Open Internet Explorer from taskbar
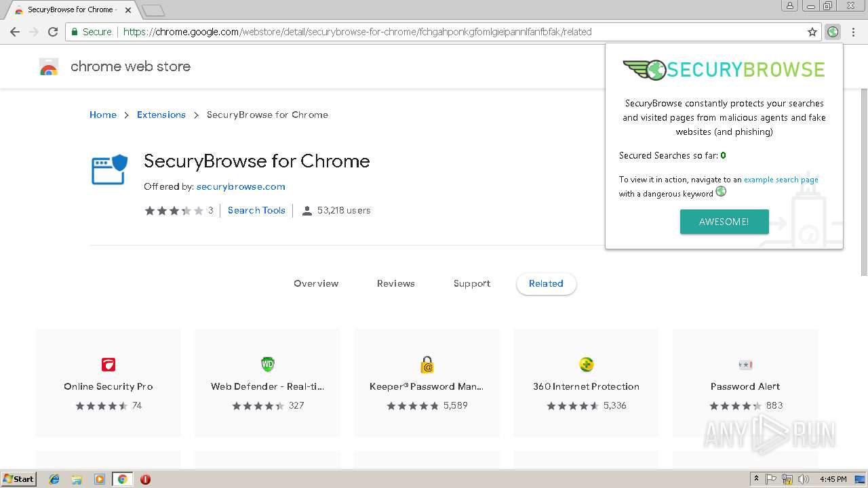Image resolution: width=868 pixels, height=488 pixels. [x=54, y=479]
